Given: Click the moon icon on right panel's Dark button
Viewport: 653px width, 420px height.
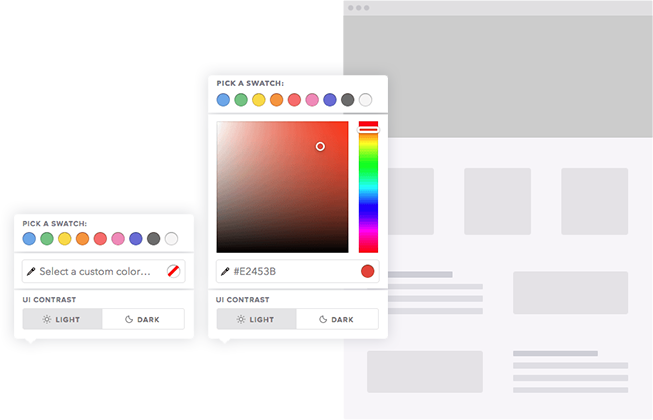Looking at the screenshot, I should tap(323, 319).
